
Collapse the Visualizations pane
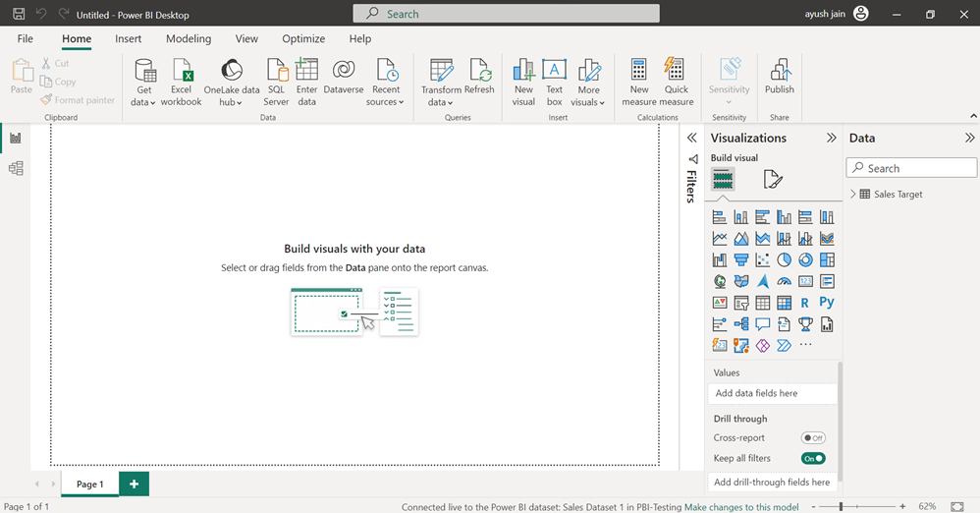click(832, 138)
